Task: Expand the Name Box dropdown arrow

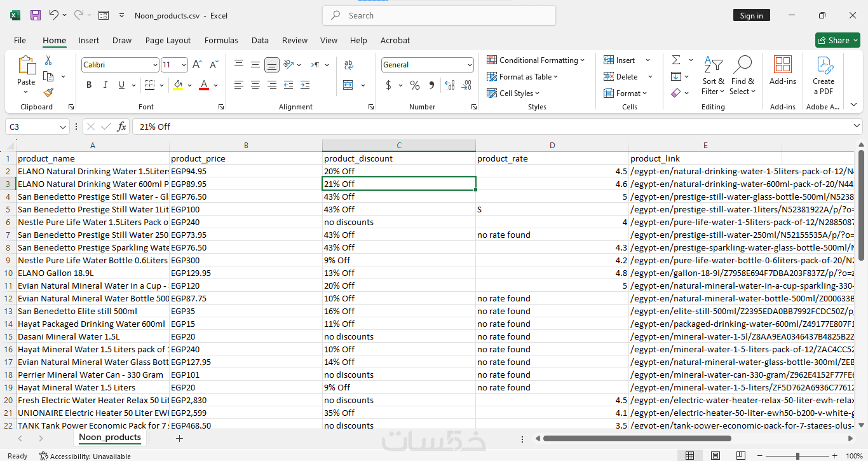Action: pos(62,127)
